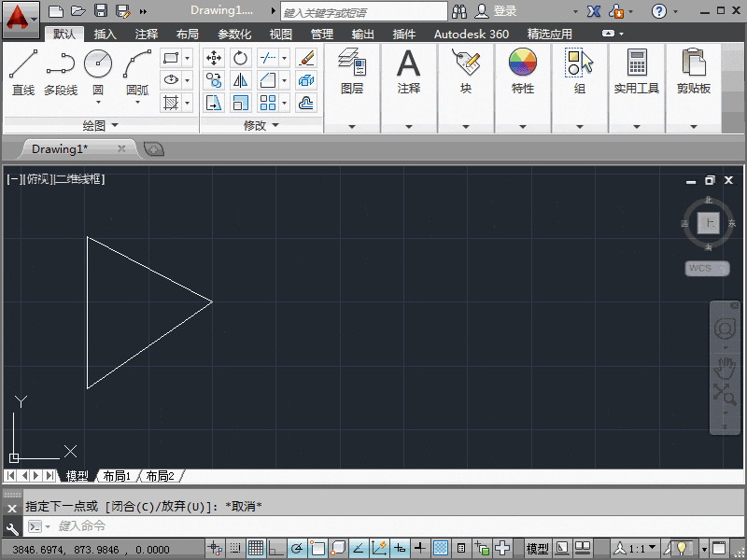747x560 pixels.
Task: Open the Circle tool dropdown arrow
Action: tap(98, 102)
